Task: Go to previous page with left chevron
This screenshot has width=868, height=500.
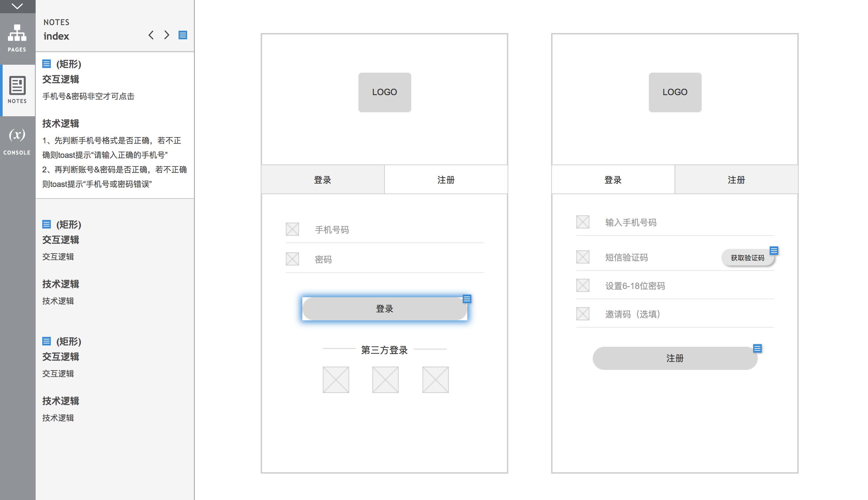Action: point(151,35)
